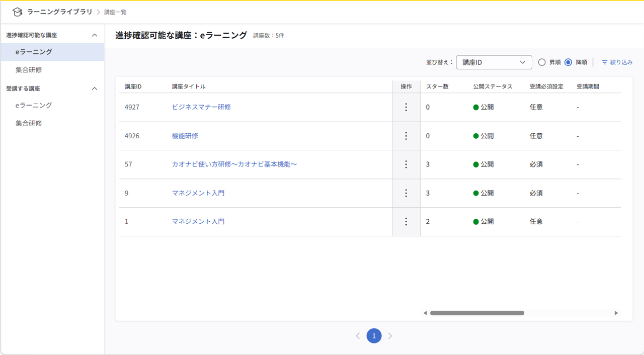Click left arrow of horizontal scrollbar
The image size is (644, 355).
click(x=425, y=313)
